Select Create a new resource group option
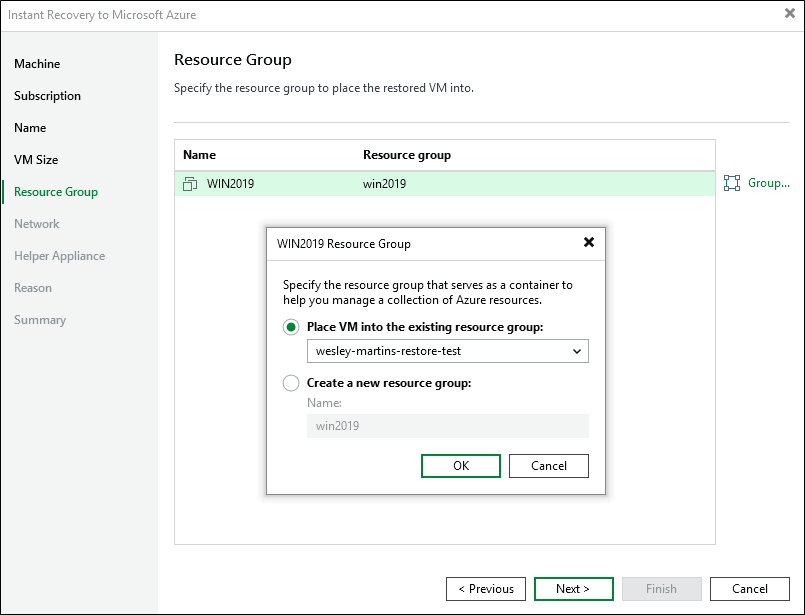Screen dimensions: 805x615 [292, 383]
